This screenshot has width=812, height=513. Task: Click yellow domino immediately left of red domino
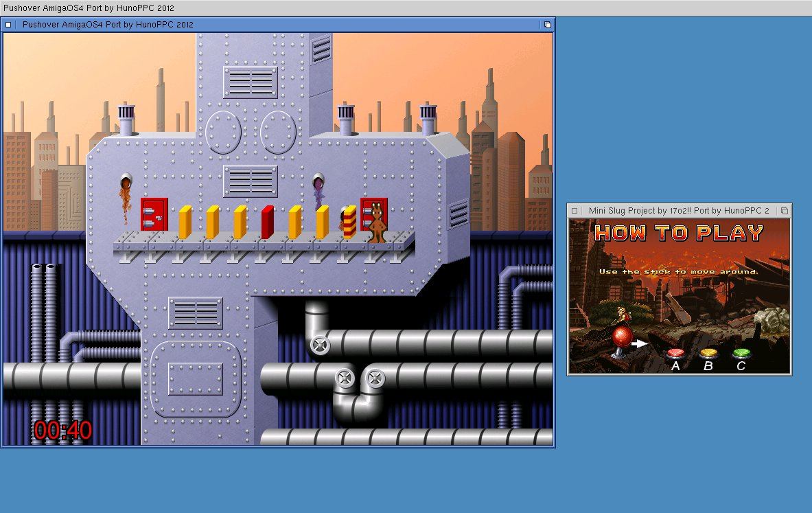coord(240,223)
